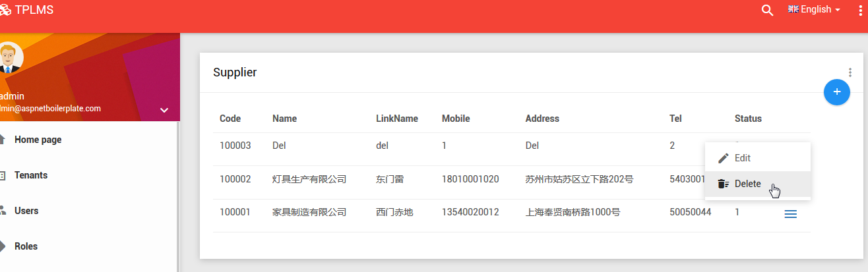
Task: Open the top bar vertical dots menu
Action: [x=861, y=10]
